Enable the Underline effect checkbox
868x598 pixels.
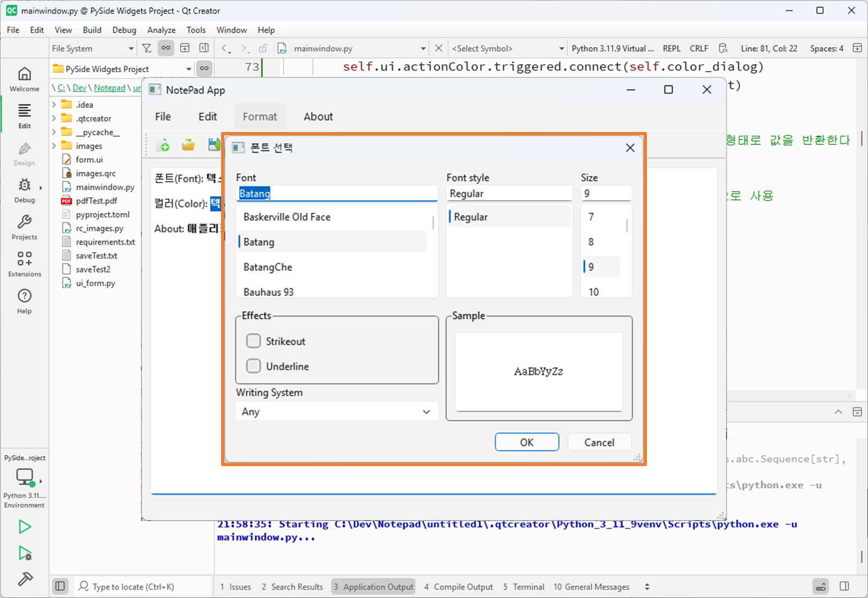tap(254, 366)
